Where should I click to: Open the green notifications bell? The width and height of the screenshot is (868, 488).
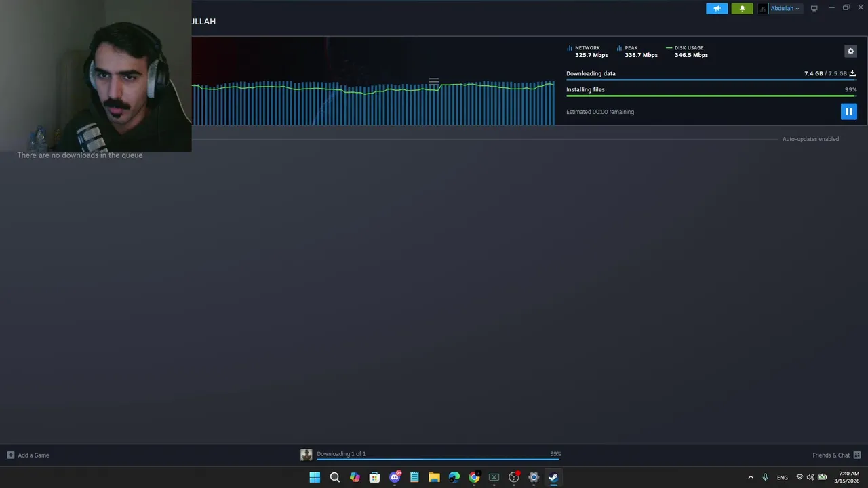[742, 8]
